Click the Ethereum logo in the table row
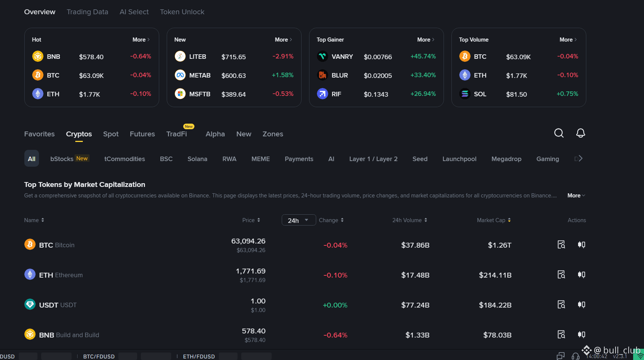644x360 pixels. 30,274
